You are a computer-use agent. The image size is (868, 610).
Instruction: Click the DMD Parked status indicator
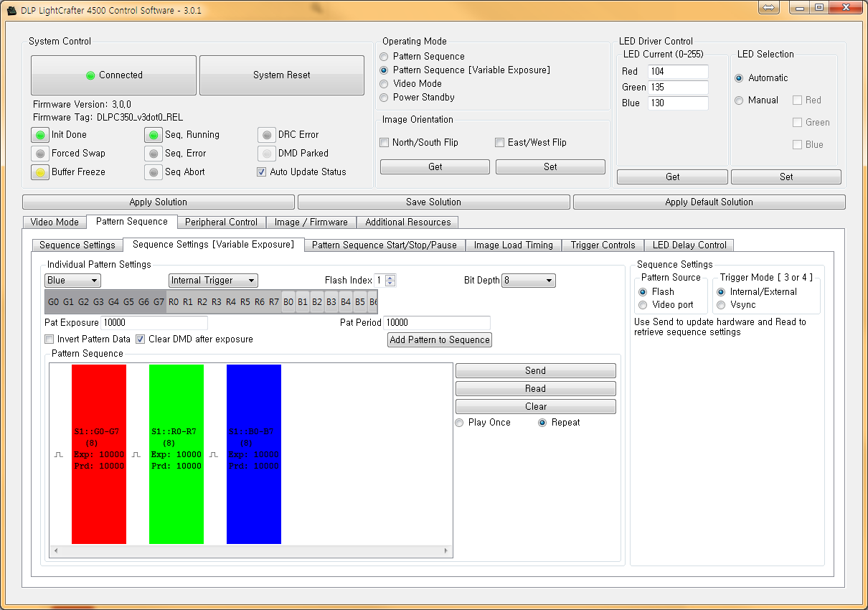267,154
